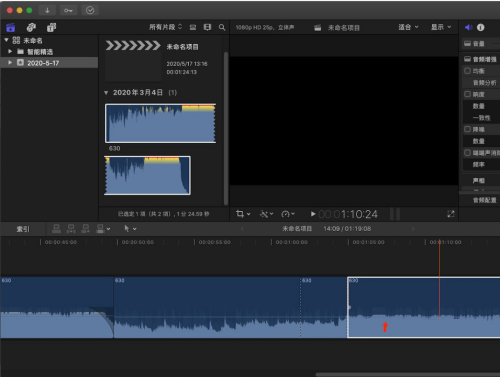
Task: Click the 一致性 parameter row
Action: point(481,118)
